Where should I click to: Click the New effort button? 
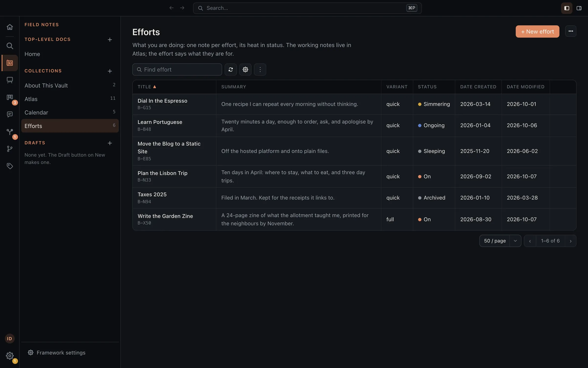pos(537,31)
